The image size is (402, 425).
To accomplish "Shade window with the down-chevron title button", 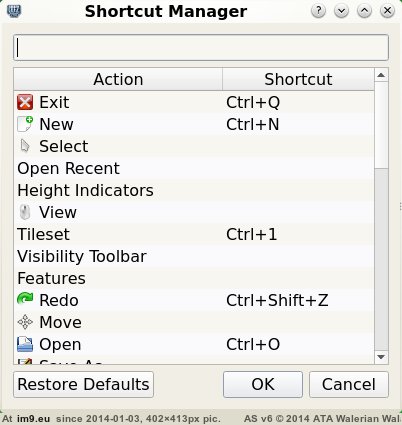I will (x=341, y=11).
